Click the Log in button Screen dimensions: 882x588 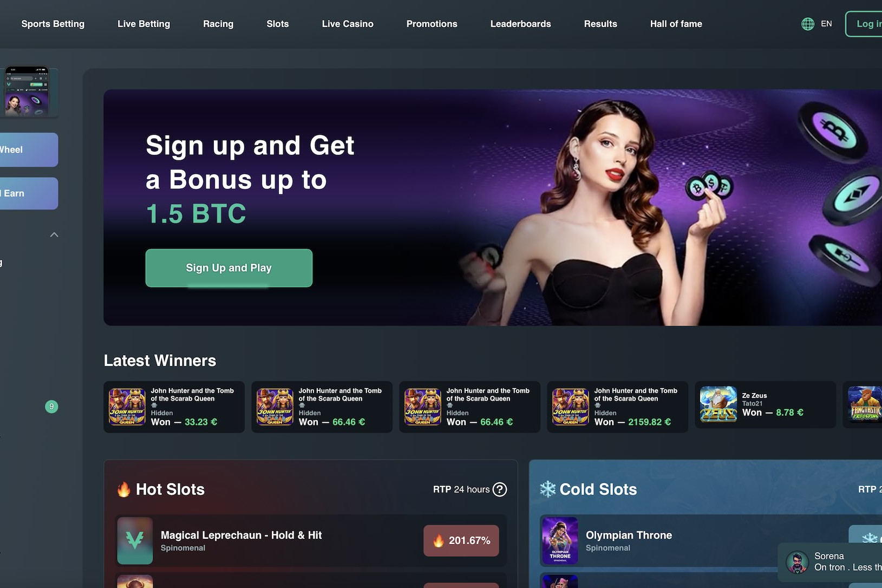tap(864, 24)
